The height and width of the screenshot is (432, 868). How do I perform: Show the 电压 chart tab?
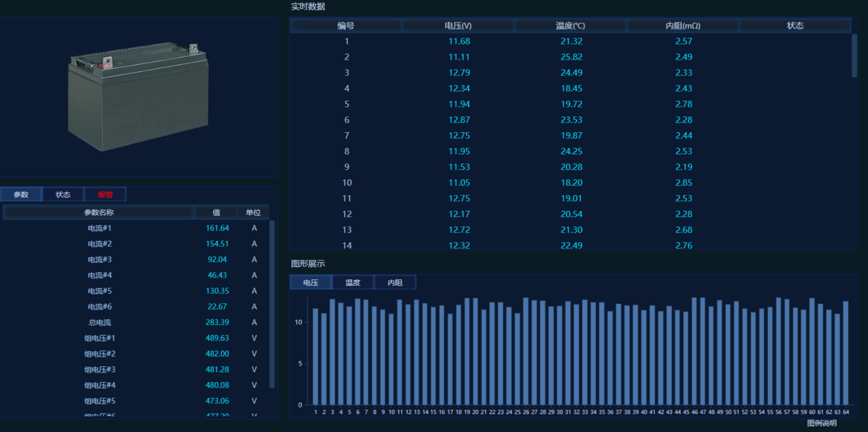click(x=310, y=283)
